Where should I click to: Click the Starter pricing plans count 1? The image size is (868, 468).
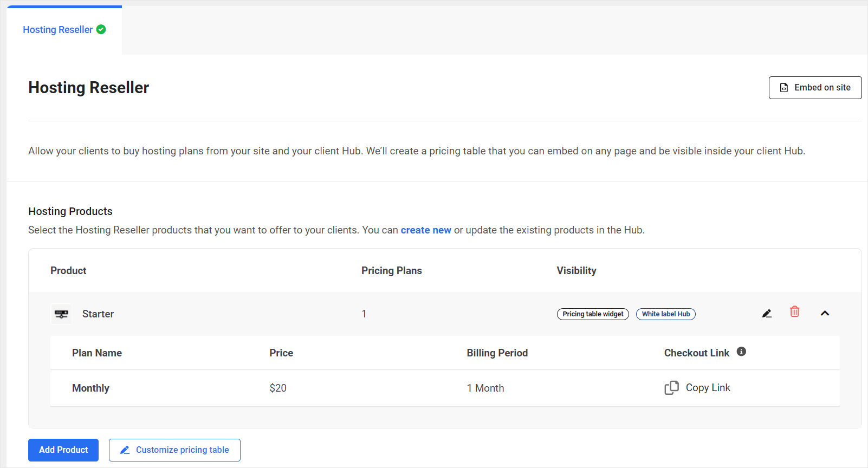tap(364, 314)
